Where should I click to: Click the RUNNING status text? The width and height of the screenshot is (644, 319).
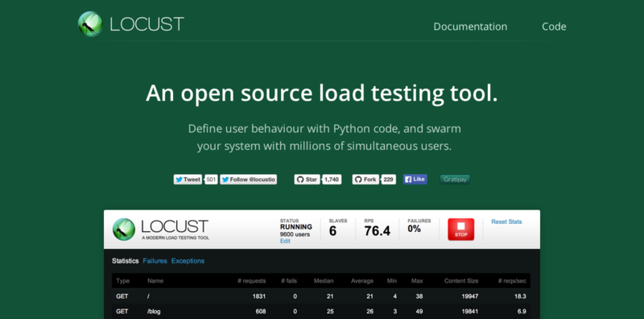296,227
